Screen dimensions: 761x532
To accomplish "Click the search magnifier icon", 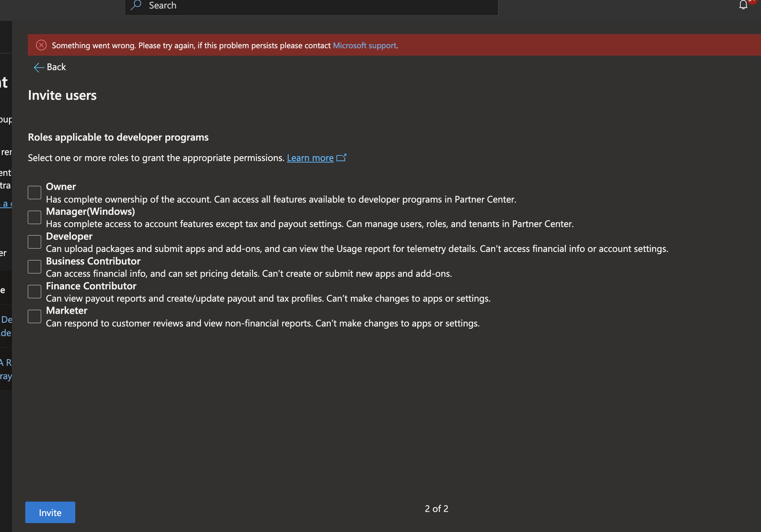I will click(x=136, y=5).
